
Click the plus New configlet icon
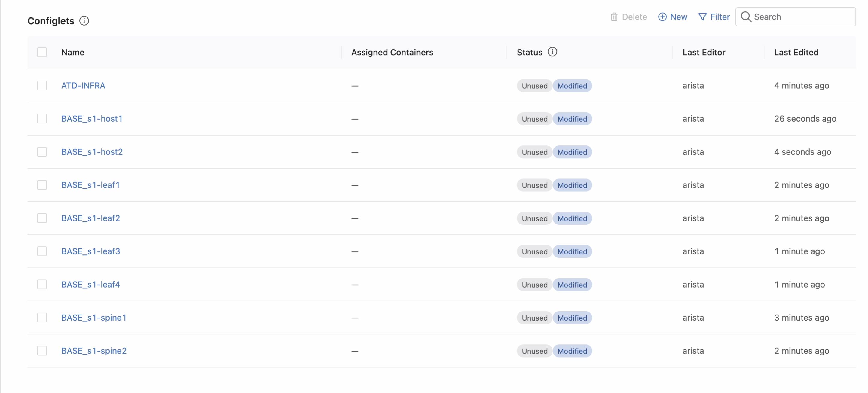click(x=662, y=17)
